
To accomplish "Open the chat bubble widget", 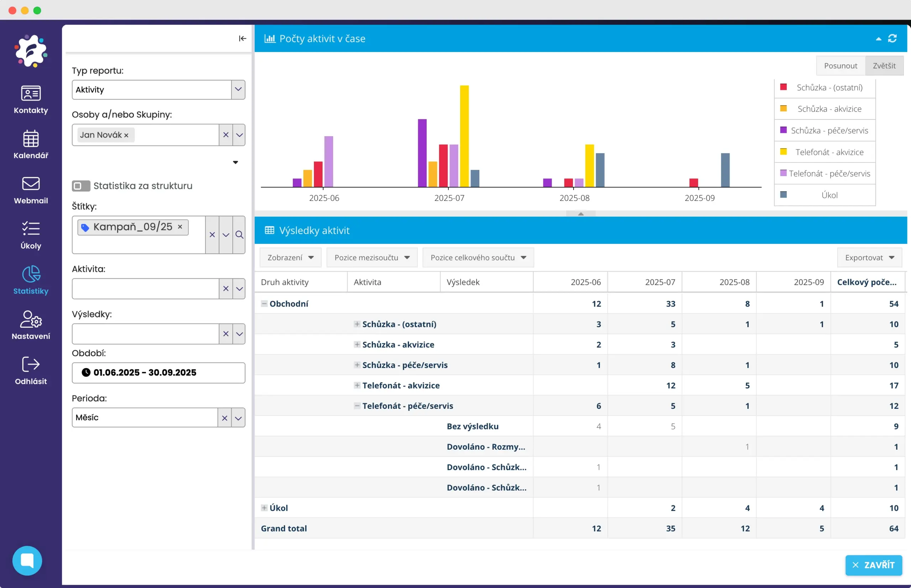I will click(27, 561).
